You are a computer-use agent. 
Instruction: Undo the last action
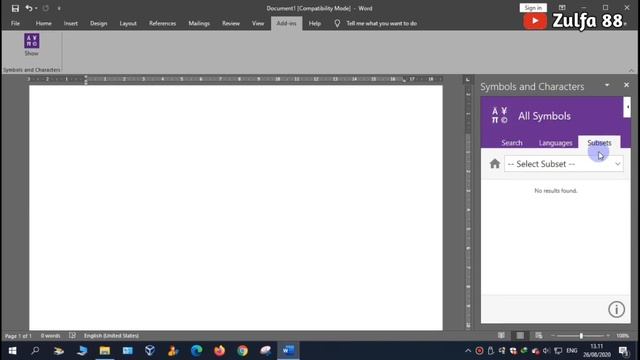pyautogui.click(x=29, y=8)
